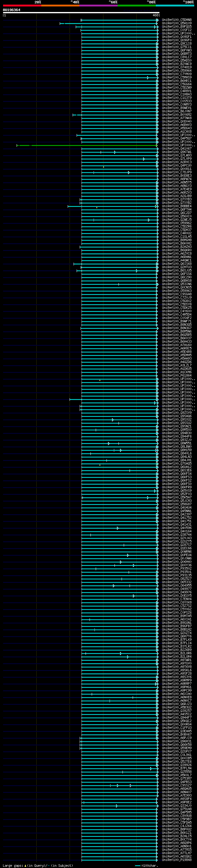Open hit UniRef100_Q5A109
This screenshot has height=868, width=197.
(x=177, y=23)
